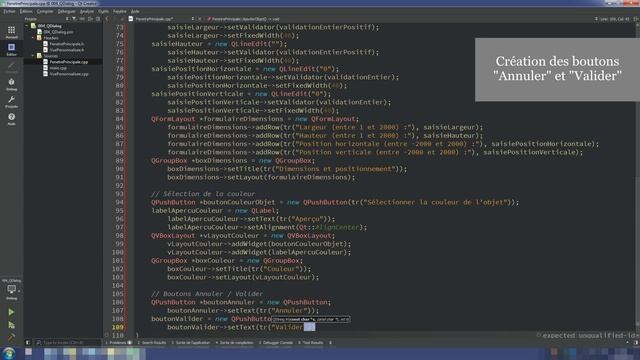The height and width of the screenshot is (360, 640).
Task: Open the Windows Start button
Action: pyautogui.click(x=9, y=353)
